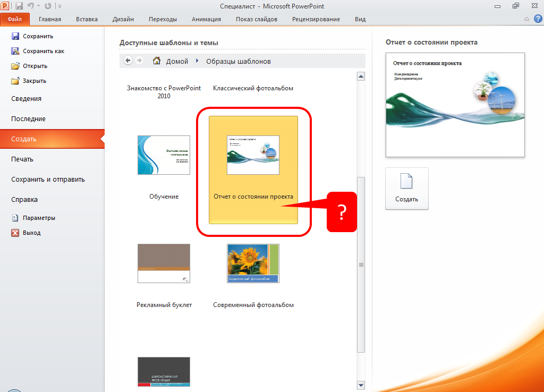Choose Сохранить как in the sidebar

pos(43,51)
